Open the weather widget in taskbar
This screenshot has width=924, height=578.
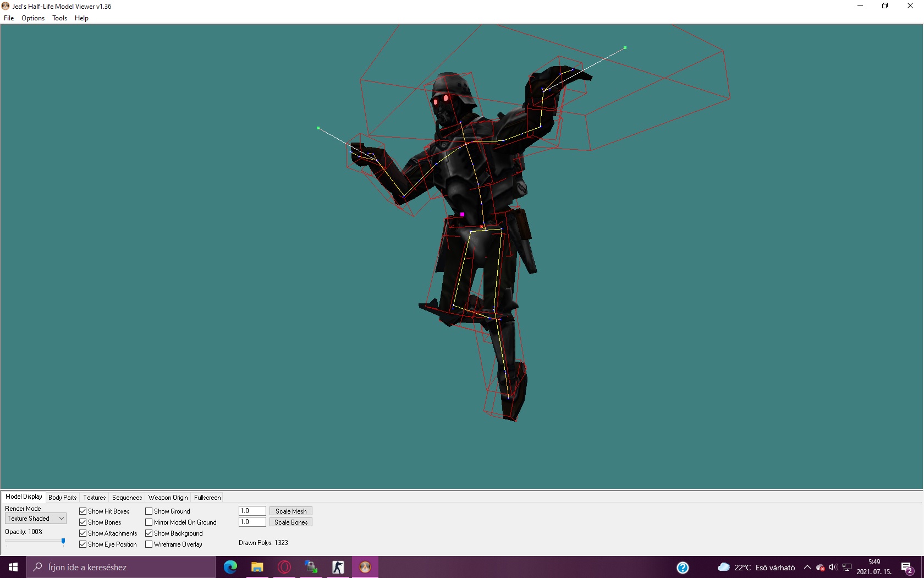(x=757, y=568)
